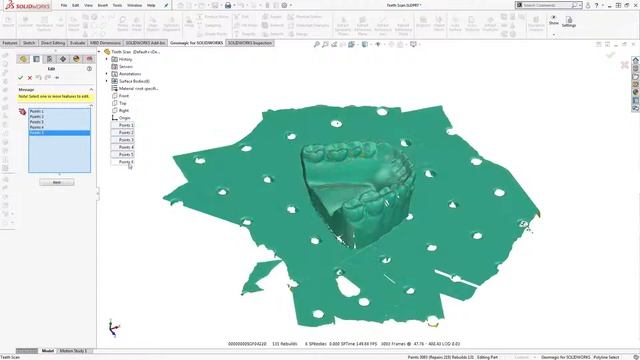The height and width of the screenshot is (360, 640).
Task: Expand the Annotations node arrow in tree
Action: tap(107, 74)
